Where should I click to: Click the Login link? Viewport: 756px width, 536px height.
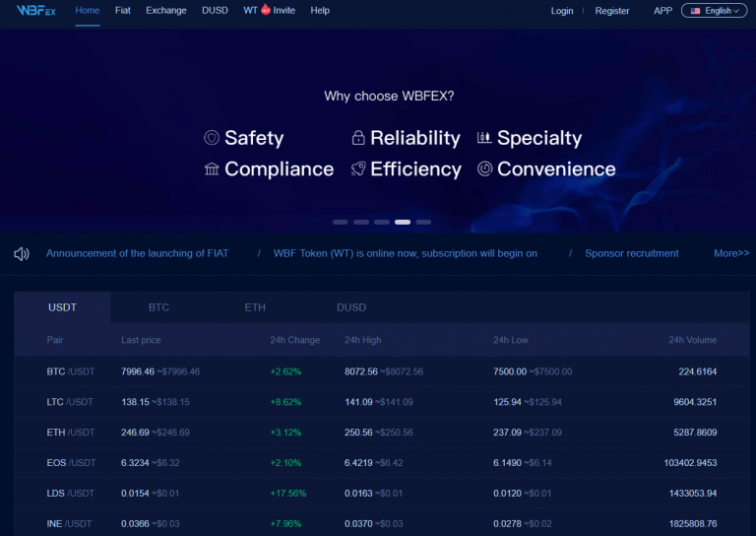tap(562, 11)
